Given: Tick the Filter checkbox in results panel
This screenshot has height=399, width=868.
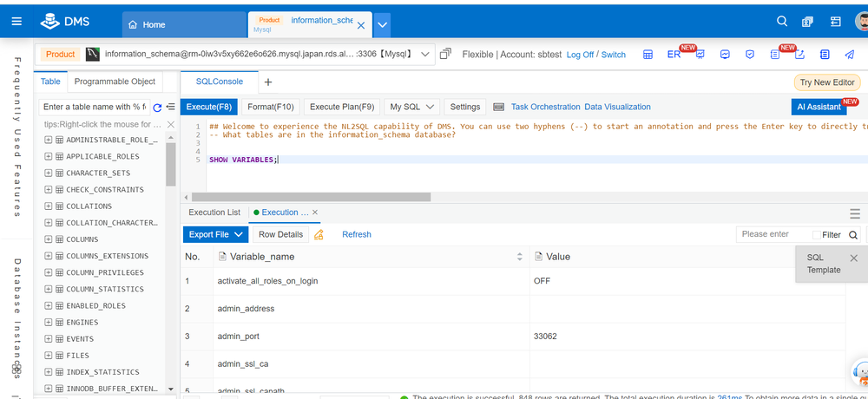Looking at the screenshot, I should coord(817,234).
